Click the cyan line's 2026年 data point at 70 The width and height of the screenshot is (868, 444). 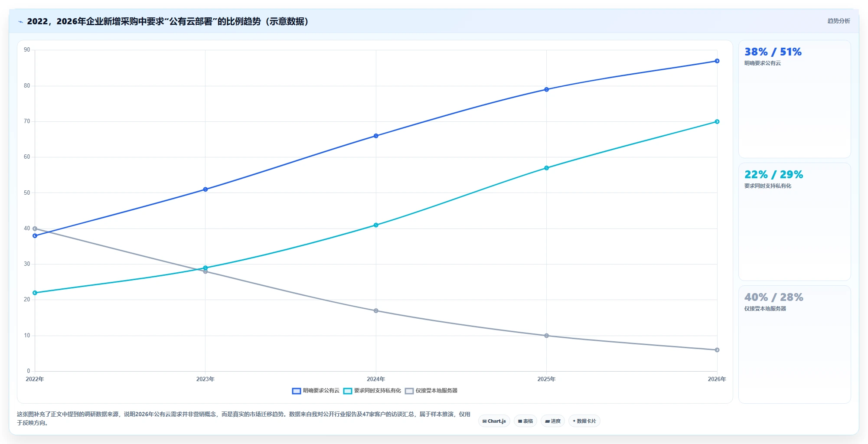[717, 122]
